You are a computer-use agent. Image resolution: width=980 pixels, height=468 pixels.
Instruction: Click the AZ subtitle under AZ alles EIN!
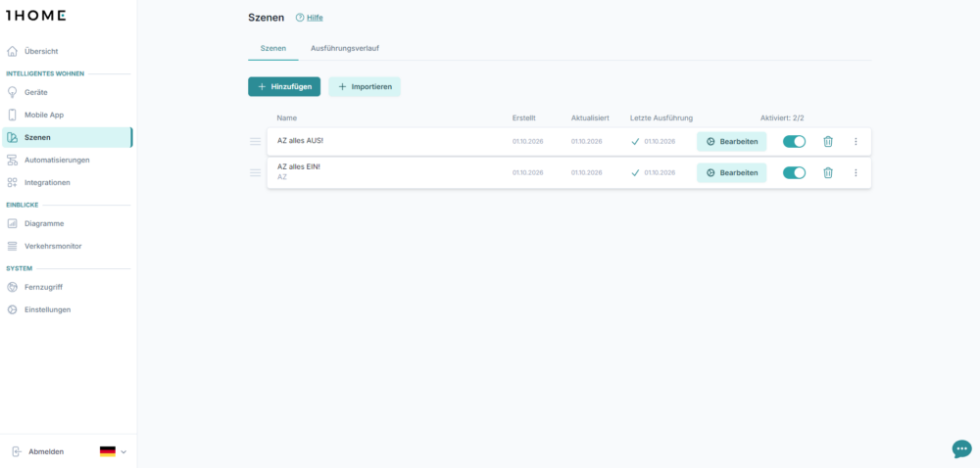(x=282, y=177)
